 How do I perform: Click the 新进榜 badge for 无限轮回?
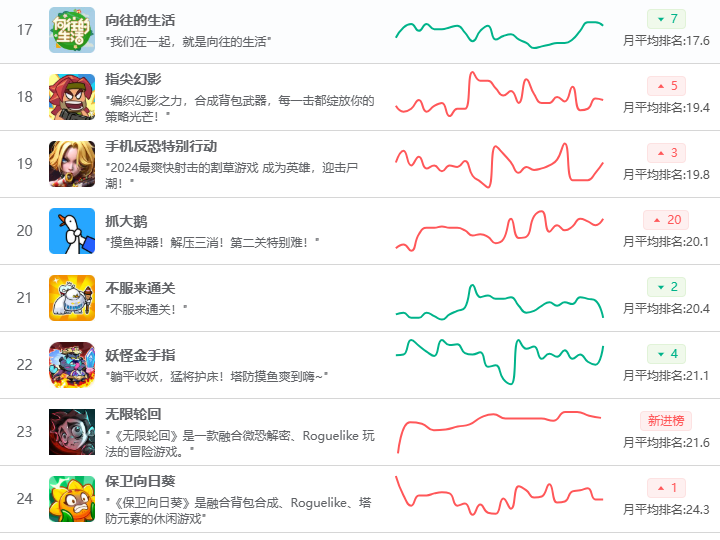pos(666,420)
